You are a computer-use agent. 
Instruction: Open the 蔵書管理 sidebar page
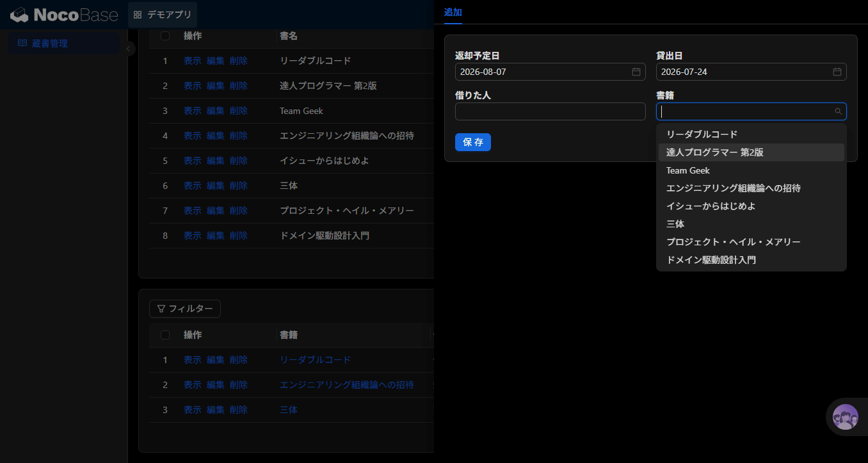click(63, 44)
